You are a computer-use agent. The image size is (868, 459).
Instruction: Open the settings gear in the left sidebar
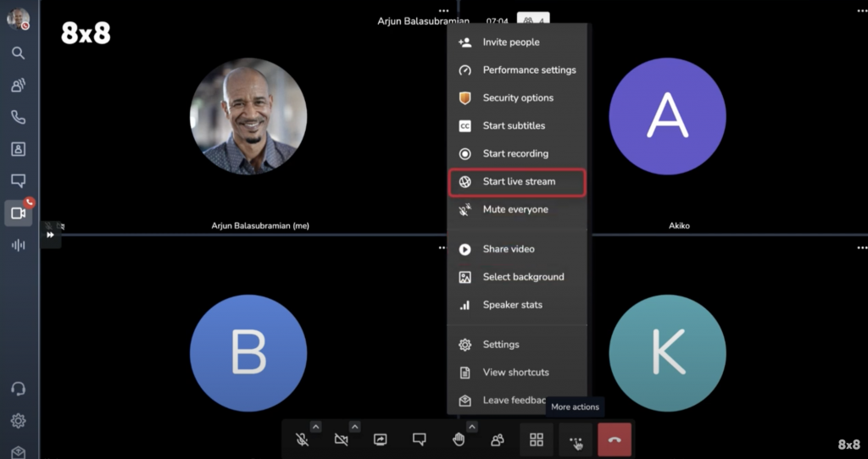pos(18,421)
